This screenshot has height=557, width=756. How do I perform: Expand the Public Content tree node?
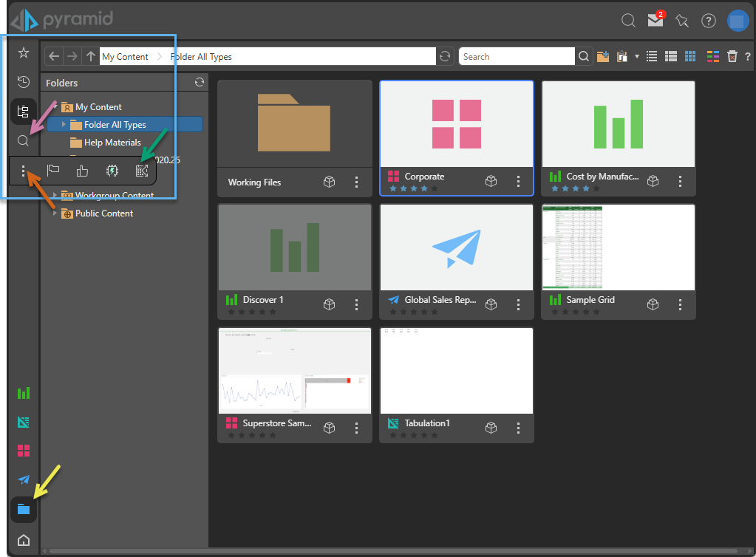(x=54, y=213)
